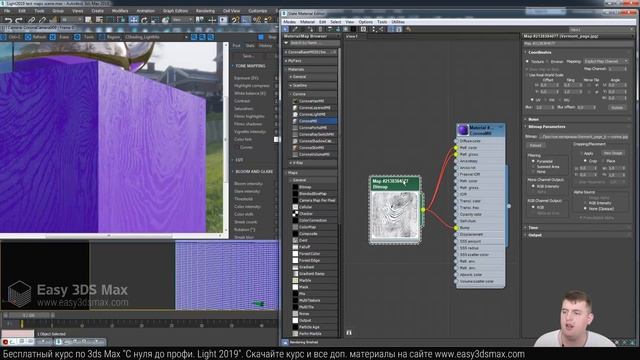Select the Rotate transform tool
640x360 pixels.
[144, 20]
